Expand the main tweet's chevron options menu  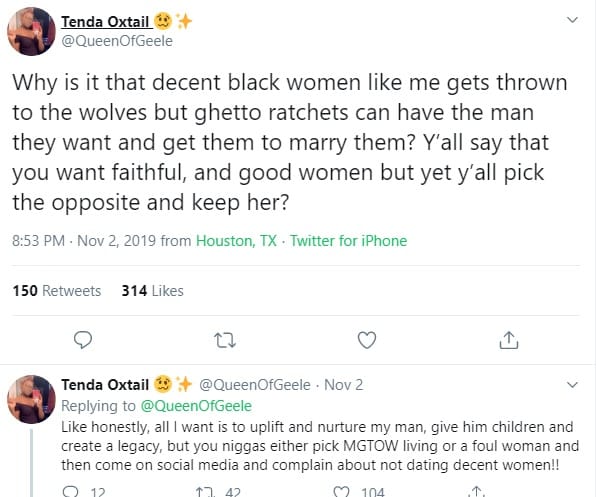(572, 19)
